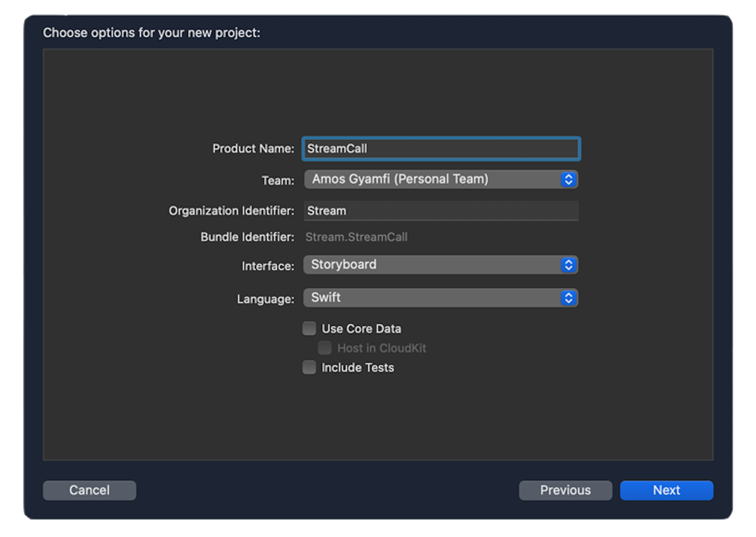756x537 pixels.
Task: Click the Language selector's chevron icon
Action: coord(568,298)
